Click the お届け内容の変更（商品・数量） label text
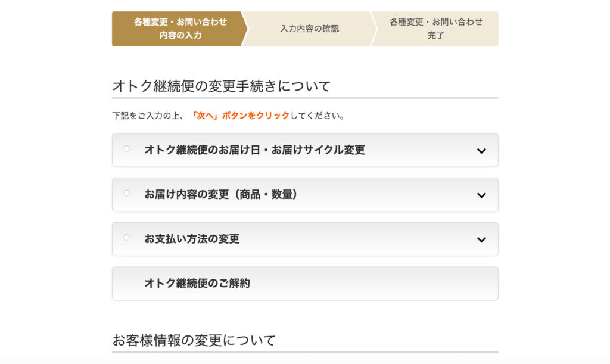The width and height of the screenshot is (610, 364). [220, 194]
